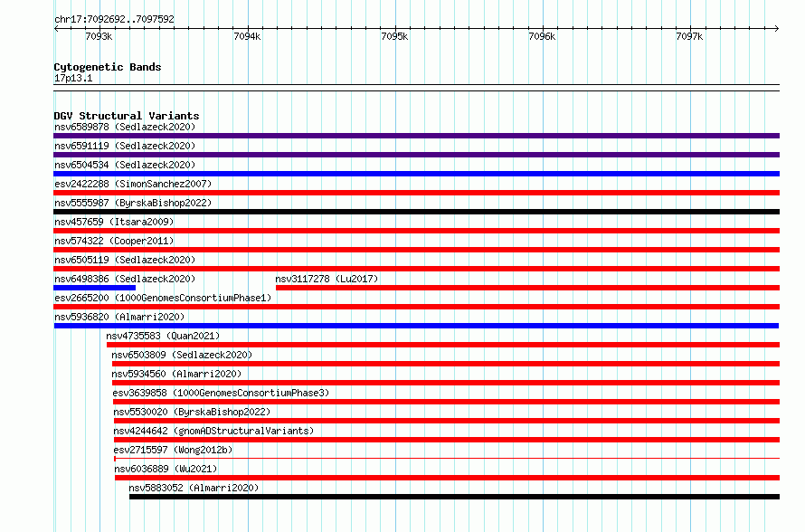Open the nsv6498386 (Sedlazeck2020) label
Screen dimensions: 805x532
tap(125, 279)
